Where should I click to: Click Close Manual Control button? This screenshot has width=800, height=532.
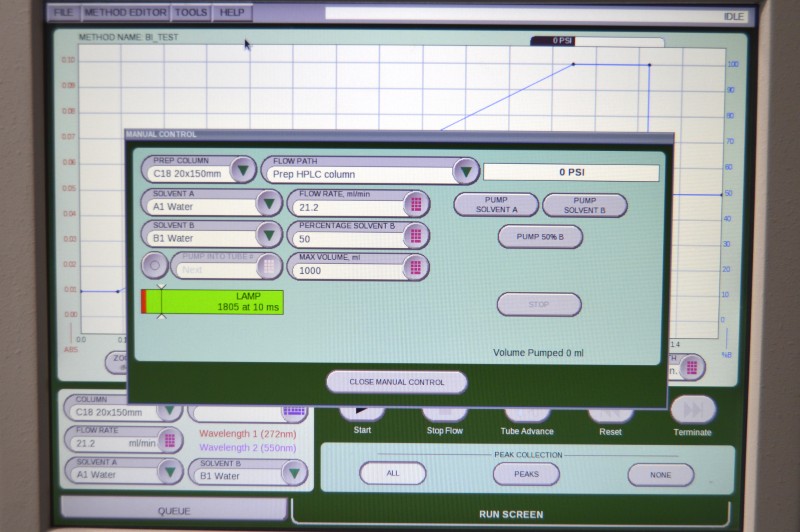397,382
